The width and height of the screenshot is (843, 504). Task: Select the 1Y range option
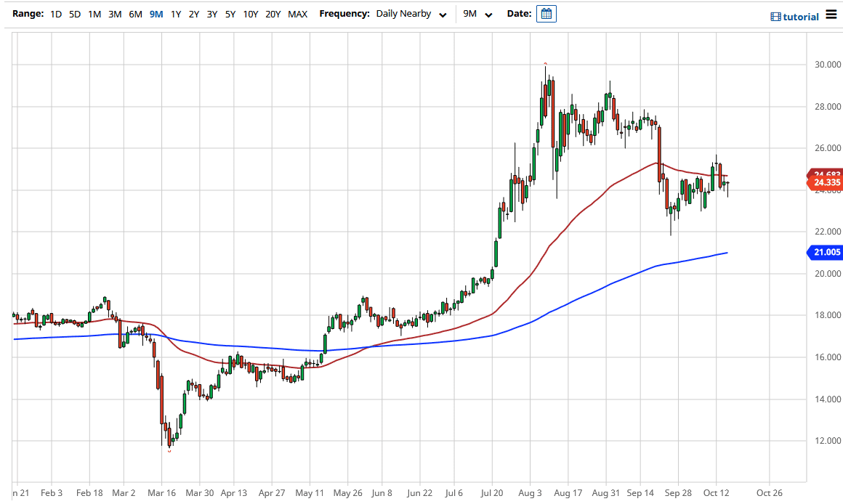coord(176,14)
